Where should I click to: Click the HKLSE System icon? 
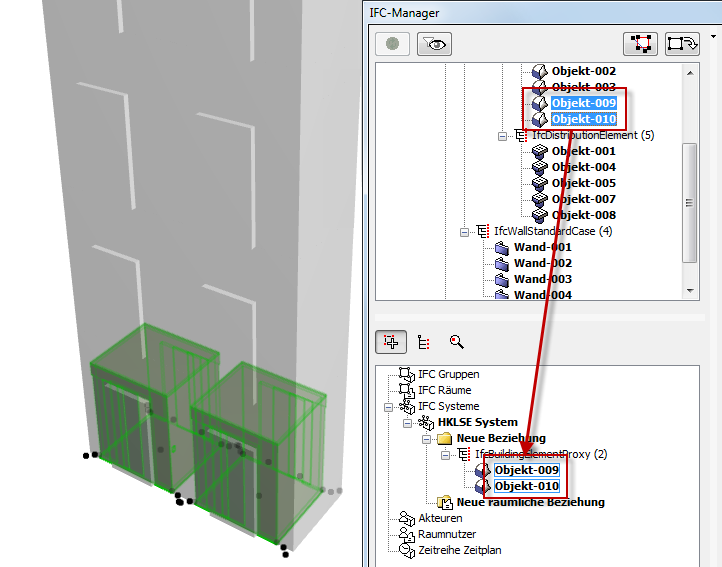pos(426,422)
